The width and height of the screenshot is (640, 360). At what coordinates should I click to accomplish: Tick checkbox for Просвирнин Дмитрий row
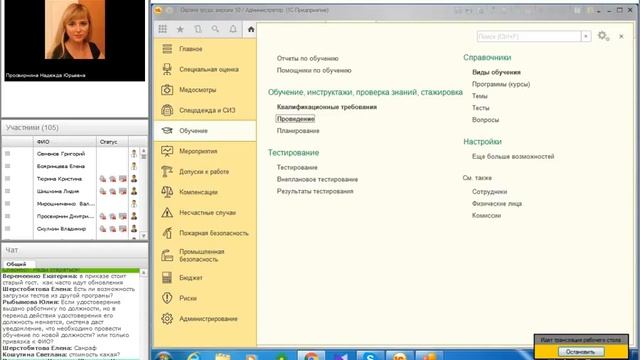coord(7,216)
